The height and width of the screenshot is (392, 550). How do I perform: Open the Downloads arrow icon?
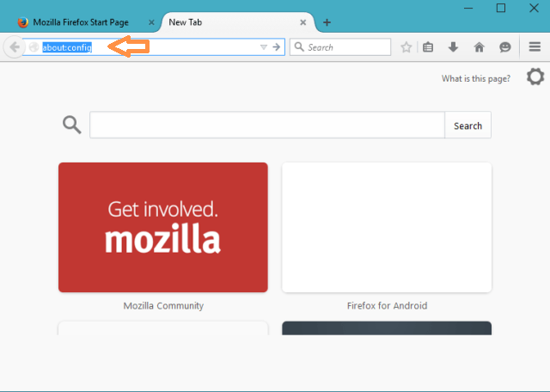[x=453, y=47]
